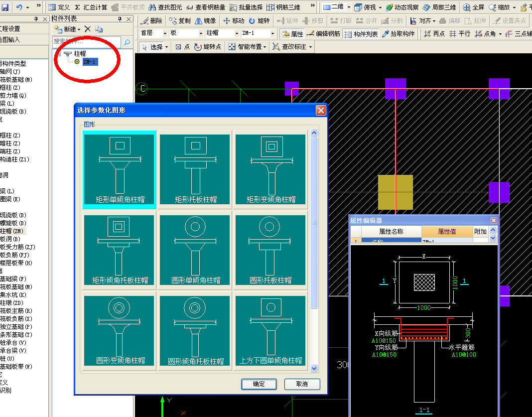The width and height of the screenshot is (532, 417).
Task: Select 剪力墙(Q) in navigation list
Action: [x=13, y=96]
